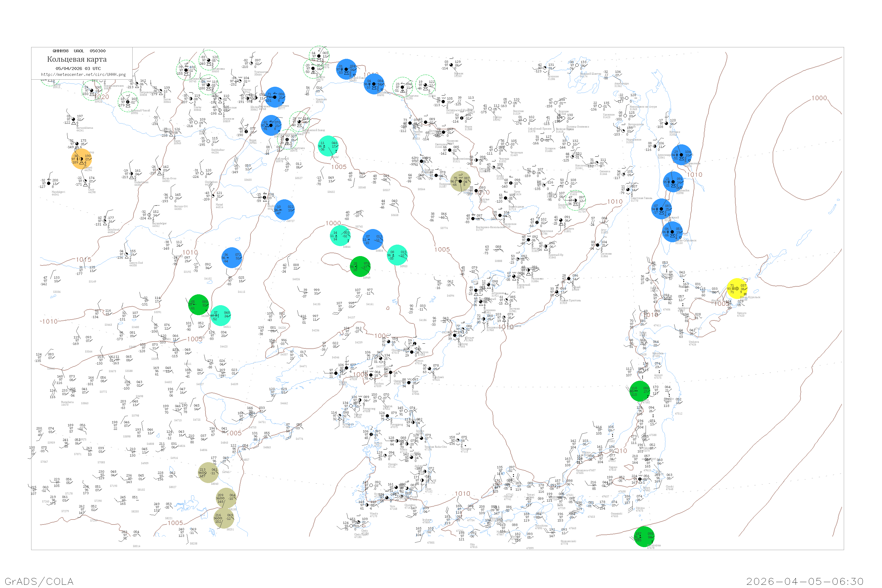
Task: Click the 2026-04-05-06:30 timestamp
Action: (805, 581)
